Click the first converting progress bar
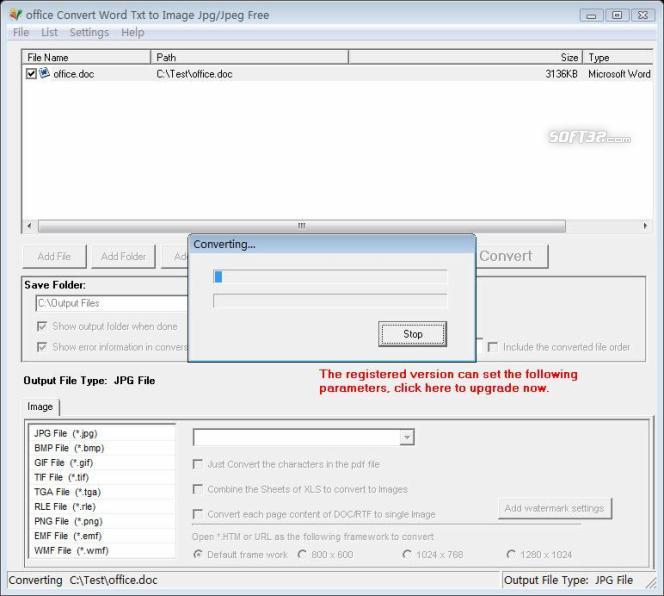This screenshot has height=596, width=664. tap(330, 277)
